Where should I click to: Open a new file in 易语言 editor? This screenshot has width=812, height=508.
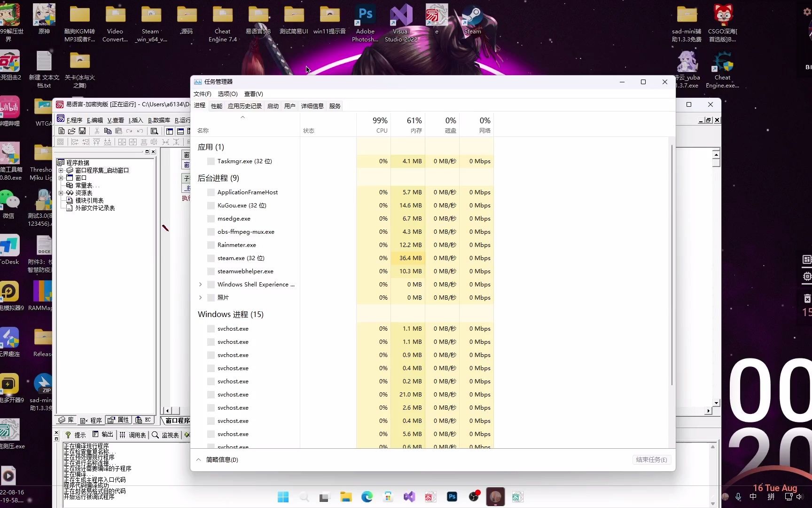(62, 131)
